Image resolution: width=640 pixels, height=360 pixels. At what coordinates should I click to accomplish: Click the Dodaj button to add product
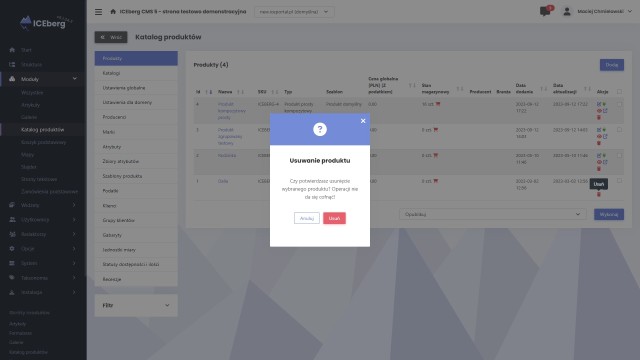611,65
